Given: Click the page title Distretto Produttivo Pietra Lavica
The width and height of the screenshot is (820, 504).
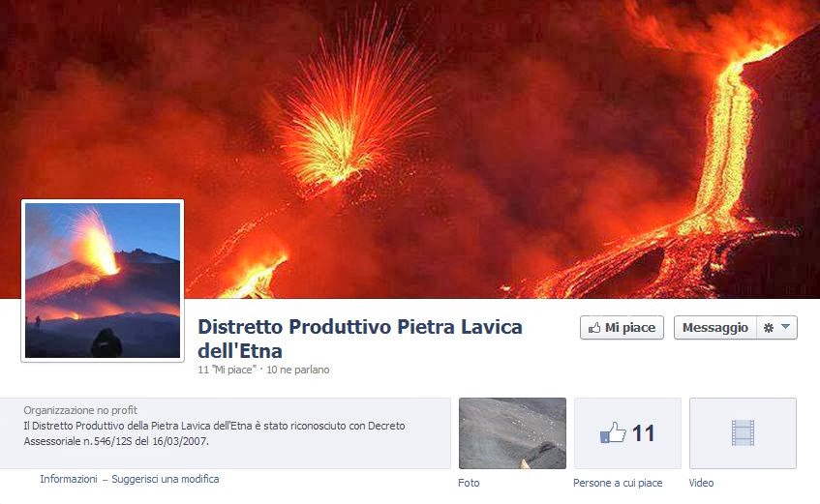Looking at the screenshot, I should 360,339.
